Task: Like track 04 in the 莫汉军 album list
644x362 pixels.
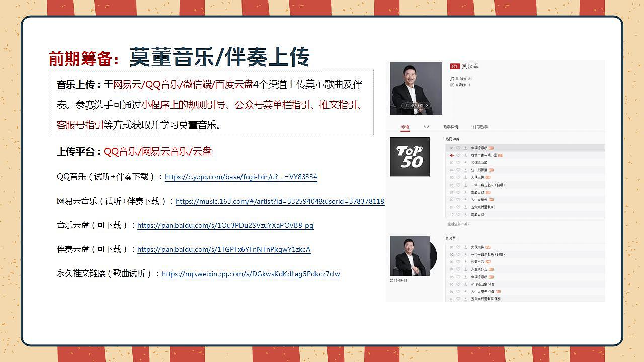Action: pos(458,269)
